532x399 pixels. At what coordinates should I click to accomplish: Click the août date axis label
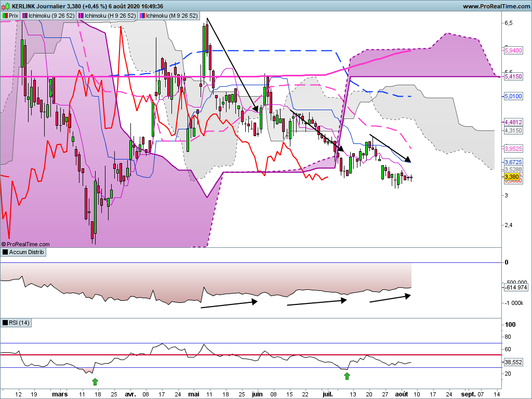402,394
